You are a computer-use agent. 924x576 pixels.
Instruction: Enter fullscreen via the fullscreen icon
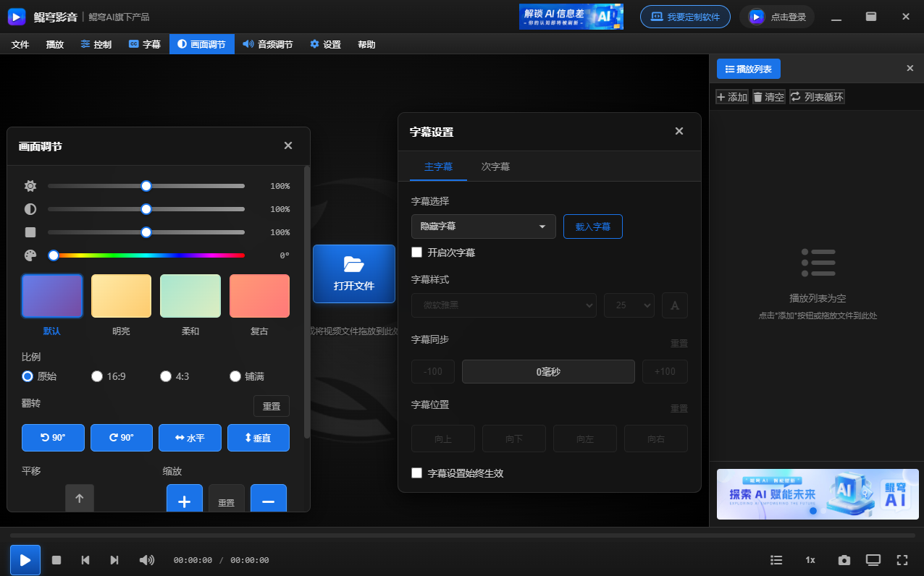pos(902,559)
